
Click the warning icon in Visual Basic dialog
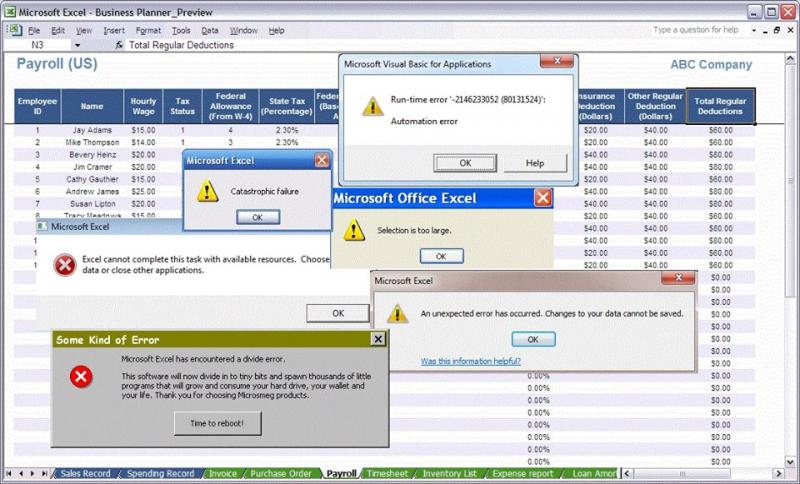372,107
